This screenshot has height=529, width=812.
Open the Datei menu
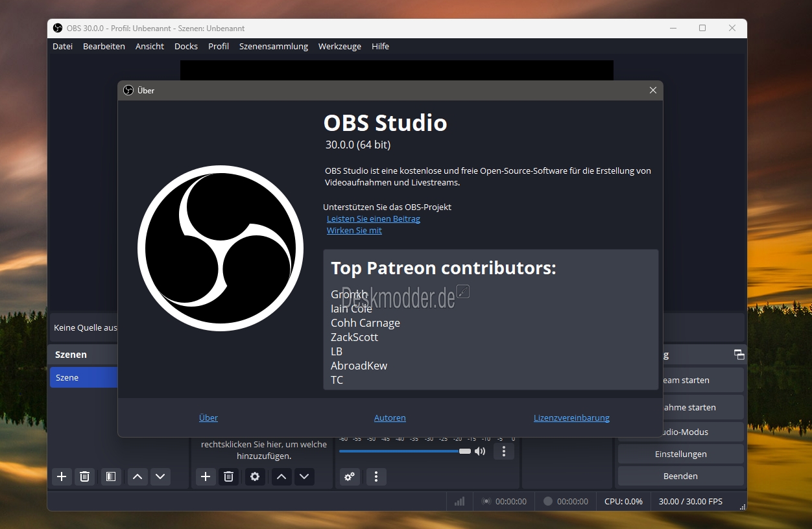[63, 46]
